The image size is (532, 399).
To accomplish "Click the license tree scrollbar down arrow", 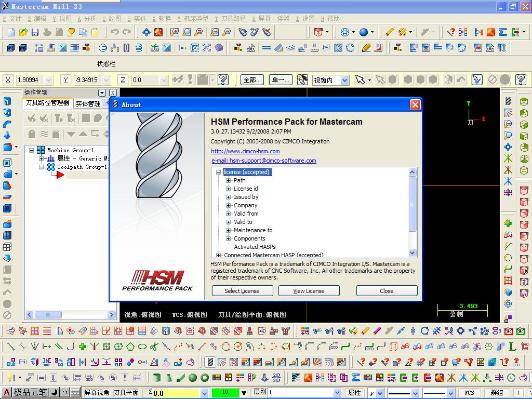I will (x=412, y=252).
